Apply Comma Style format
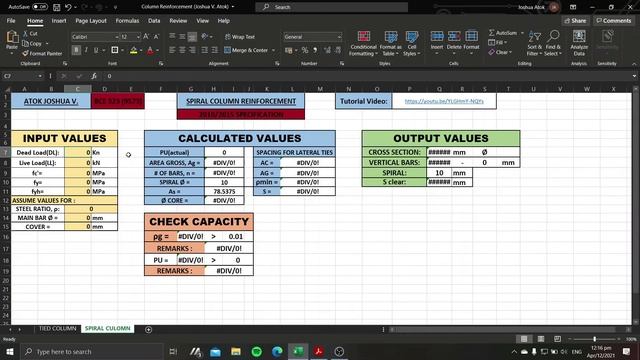The image size is (640, 360). (x=315, y=50)
